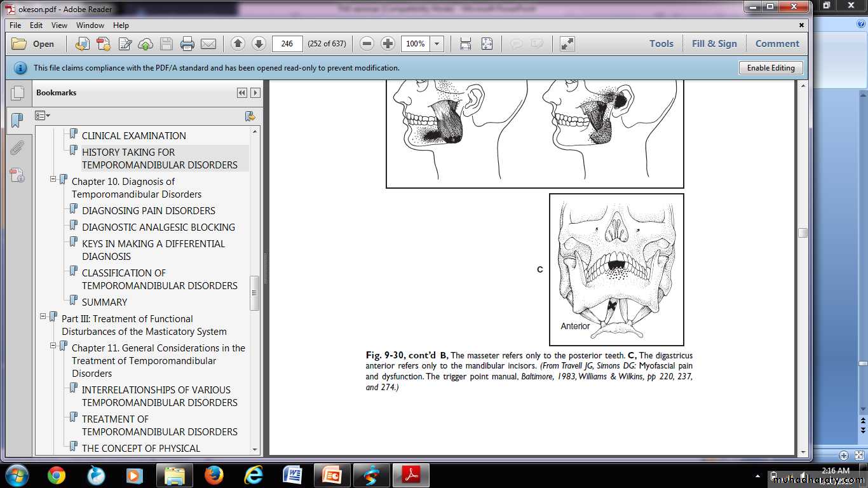868x488 pixels.
Task: Open the Page Thumbnails panel icon
Action: [17, 93]
